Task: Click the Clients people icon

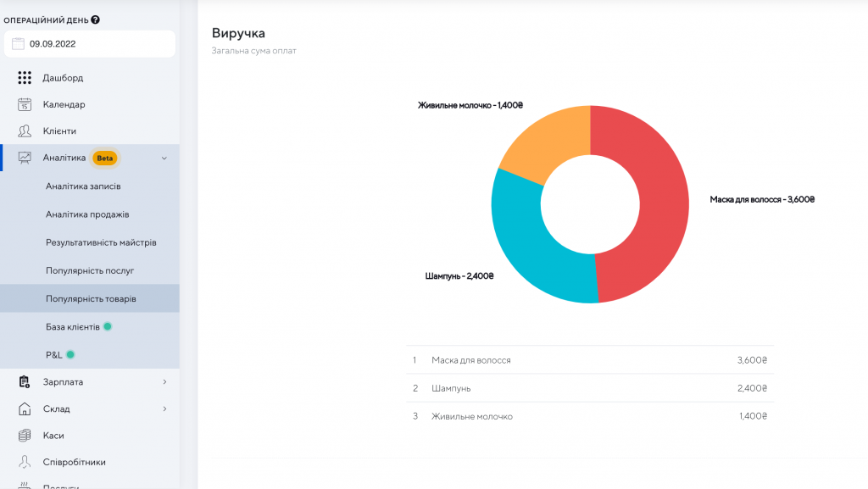Action: (x=25, y=131)
